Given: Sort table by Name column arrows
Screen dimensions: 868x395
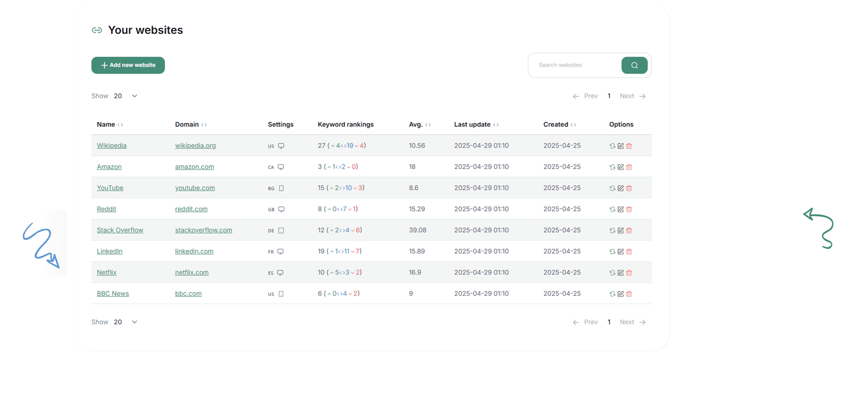Looking at the screenshot, I should point(120,125).
